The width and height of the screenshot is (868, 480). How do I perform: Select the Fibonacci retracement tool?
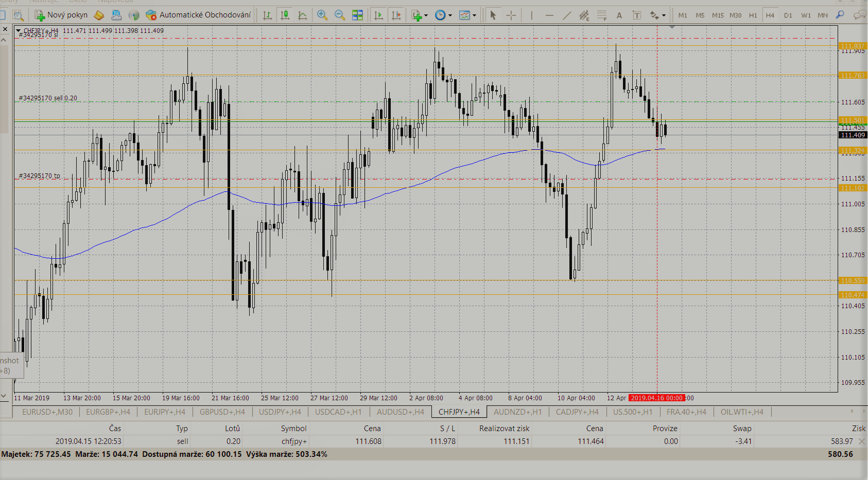coord(601,15)
